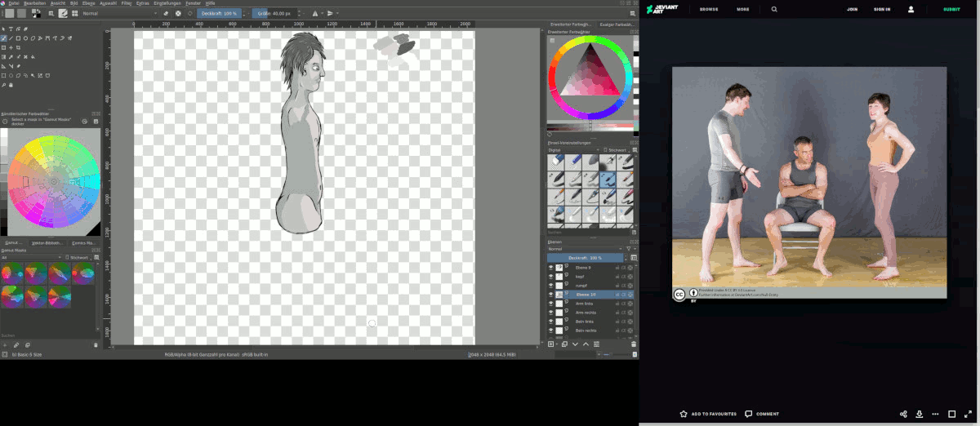Image resolution: width=980 pixels, height=426 pixels.
Task: Select the Elliptical Selection tool
Action: (x=11, y=75)
